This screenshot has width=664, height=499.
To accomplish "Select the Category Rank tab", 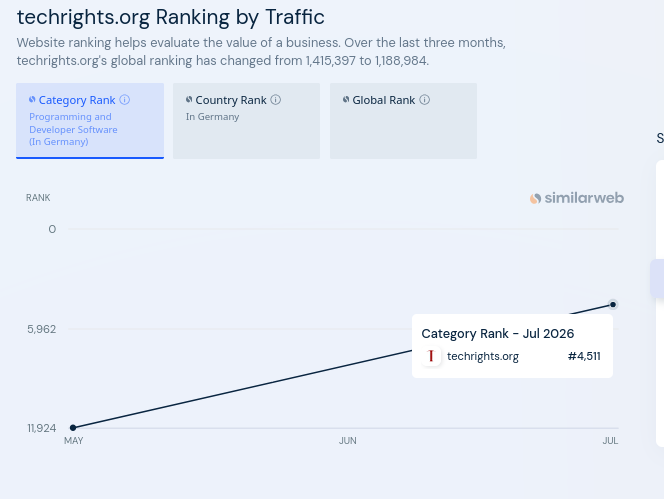I will point(90,121).
